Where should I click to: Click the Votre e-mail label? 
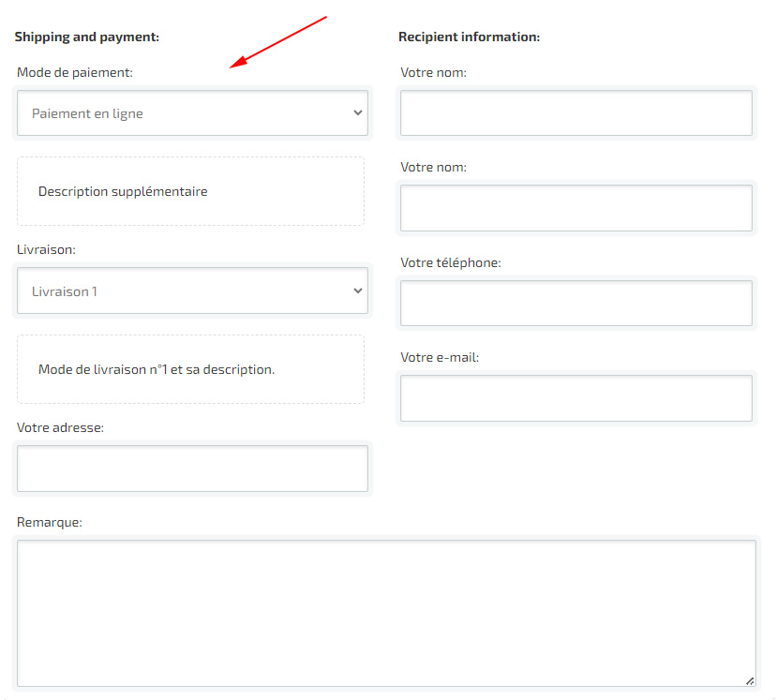tap(439, 357)
